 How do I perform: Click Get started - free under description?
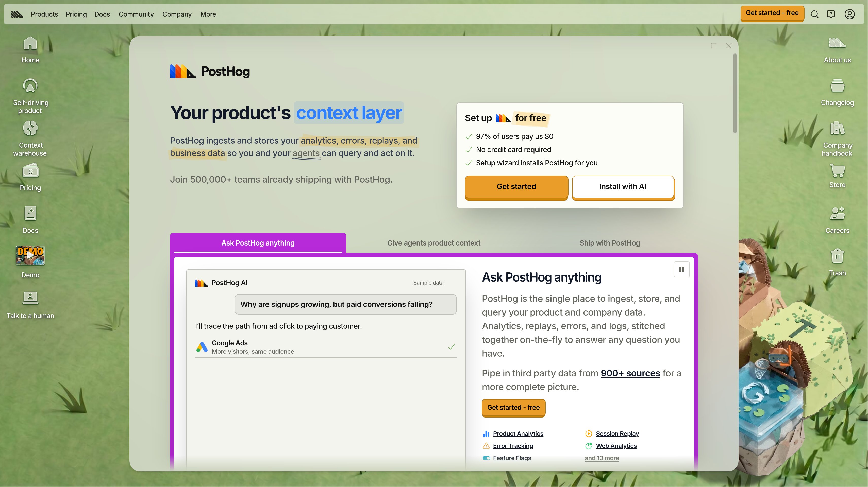(x=513, y=408)
